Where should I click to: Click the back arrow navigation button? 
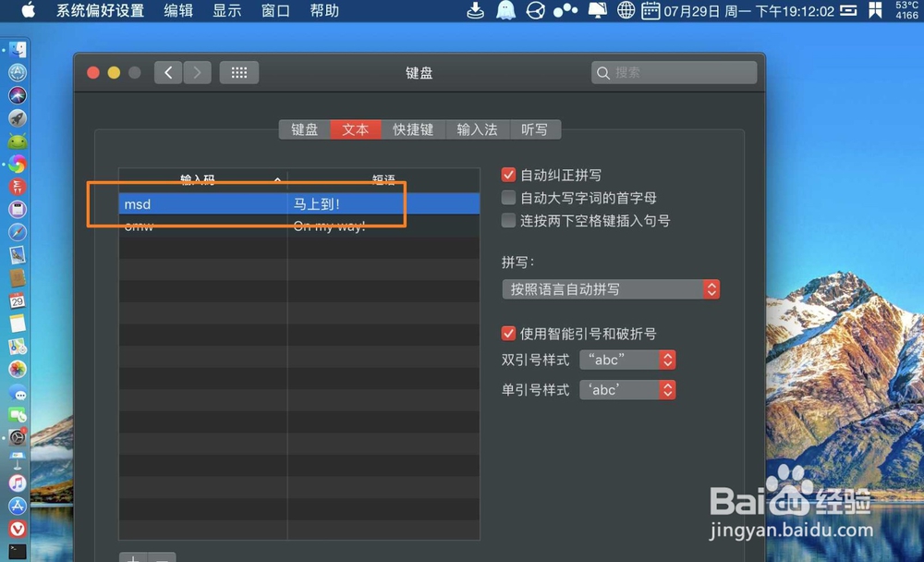point(167,72)
